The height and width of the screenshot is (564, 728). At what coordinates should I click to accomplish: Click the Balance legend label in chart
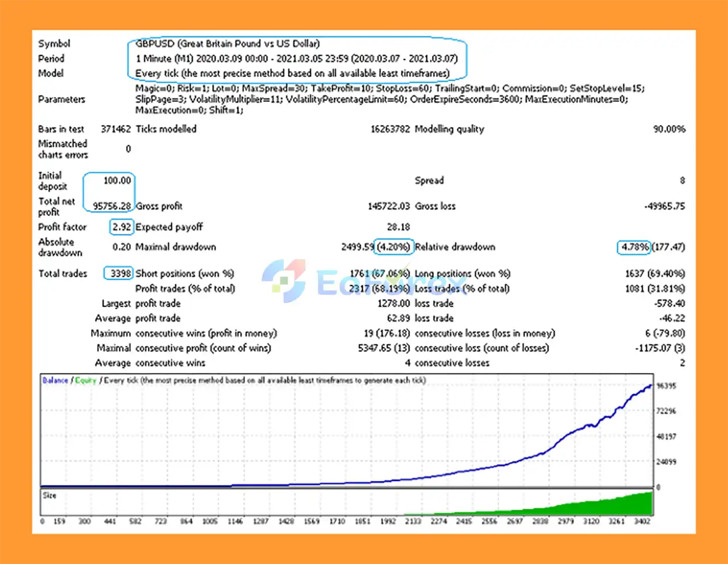point(55,380)
